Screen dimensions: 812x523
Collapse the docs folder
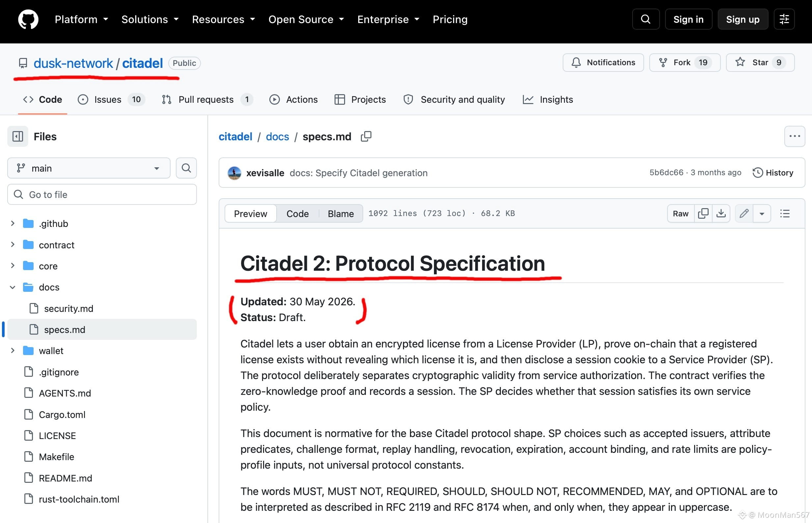tap(13, 287)
